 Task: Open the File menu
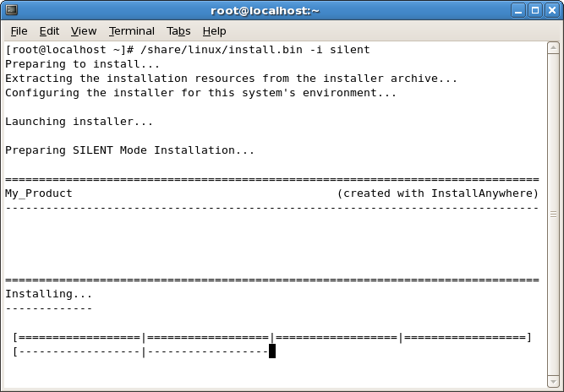coord(19,31)
